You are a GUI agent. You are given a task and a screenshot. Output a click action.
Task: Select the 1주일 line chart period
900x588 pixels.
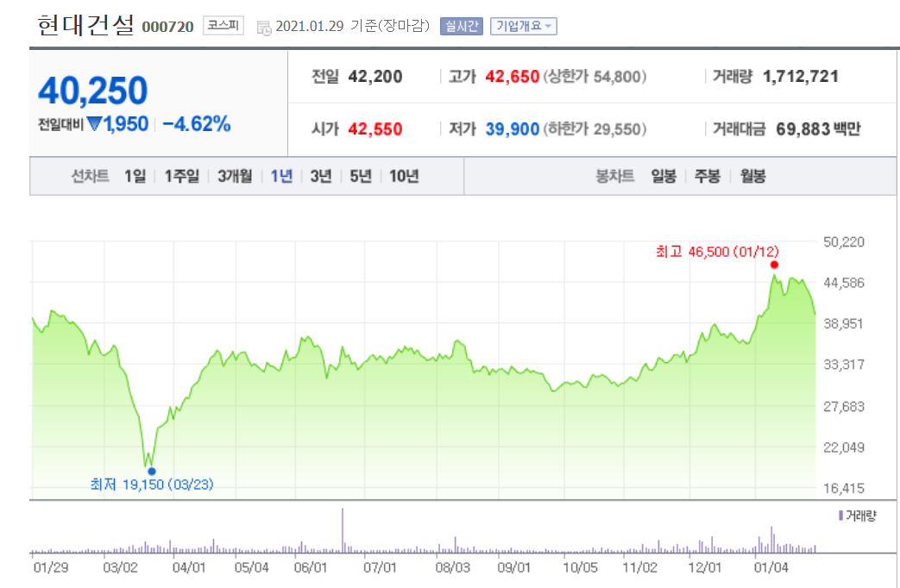(x=181, y=176)
